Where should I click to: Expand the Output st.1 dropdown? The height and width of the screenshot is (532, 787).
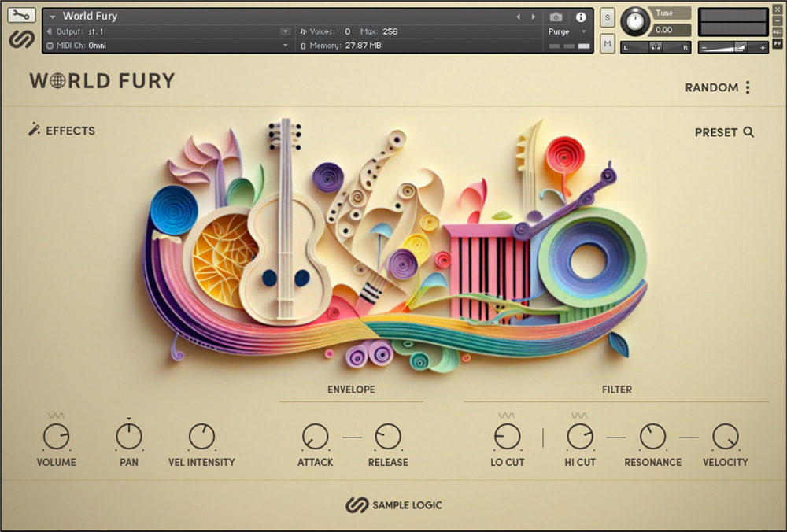pos(285,31)
